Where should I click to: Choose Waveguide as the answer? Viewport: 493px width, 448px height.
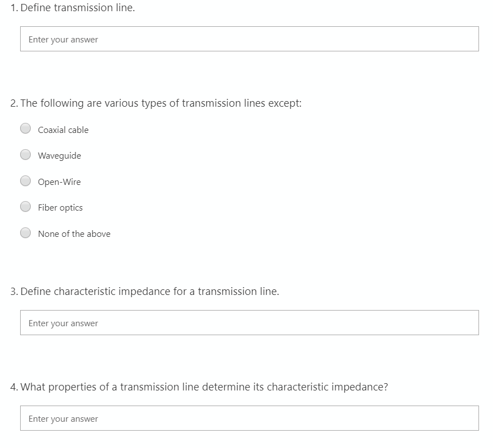tap(25, 154)
